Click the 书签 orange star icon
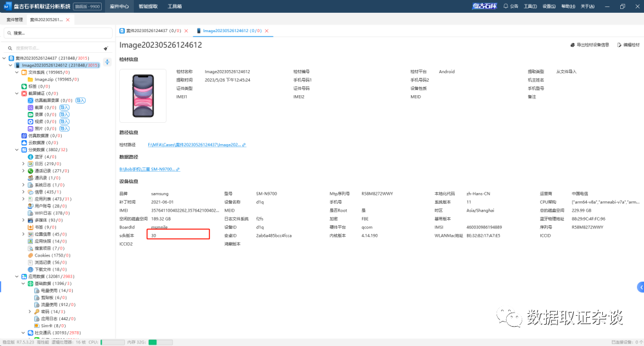This screenshot has width=644, height=346. click(x=30, y=227)
